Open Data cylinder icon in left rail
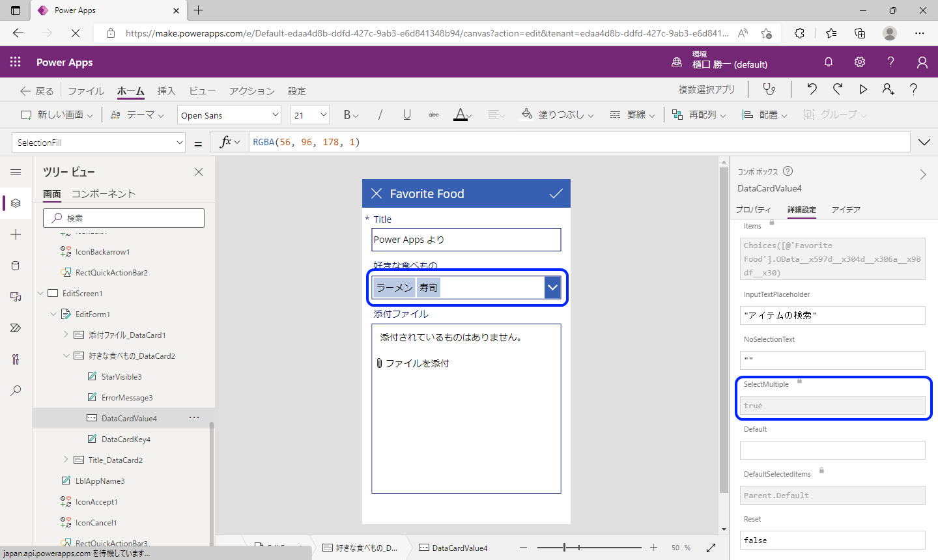Screen dimensions: 938x560 (x=16, y=266)
